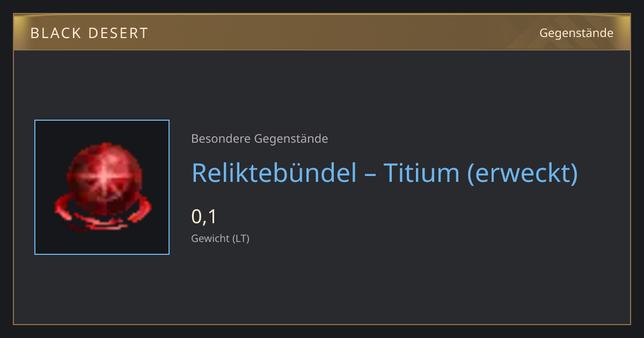Viewport: 644px width, 338px height.
Task: Click the word DESERT in the header
Action: pyautogui.click(x=115, y=33)
